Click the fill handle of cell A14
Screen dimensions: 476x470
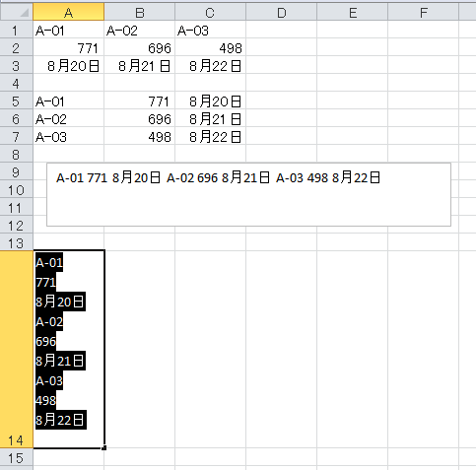click(x=104, y=447)
